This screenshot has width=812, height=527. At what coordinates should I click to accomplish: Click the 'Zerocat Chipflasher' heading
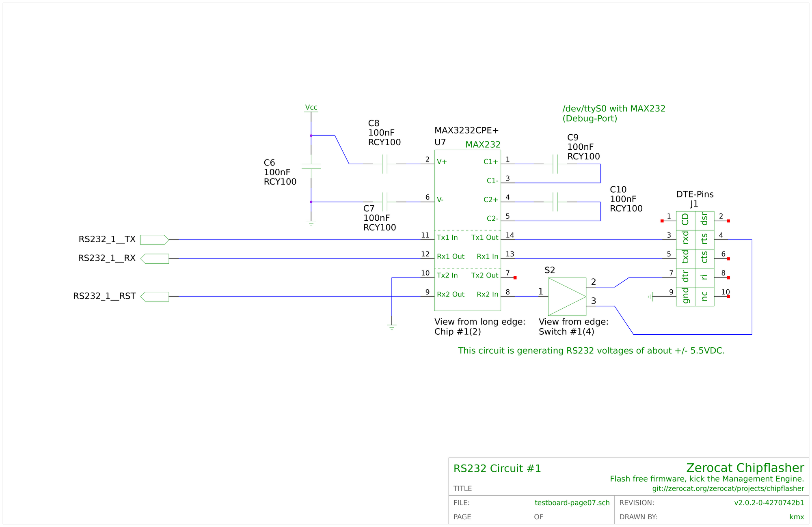(x=745, y=468)
